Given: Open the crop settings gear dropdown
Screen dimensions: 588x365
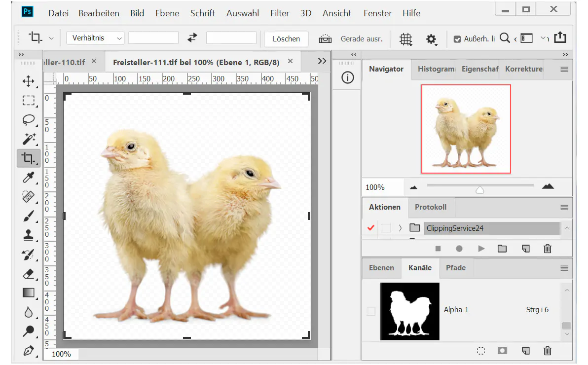Looking at the screenshot, I should point(432,39).
